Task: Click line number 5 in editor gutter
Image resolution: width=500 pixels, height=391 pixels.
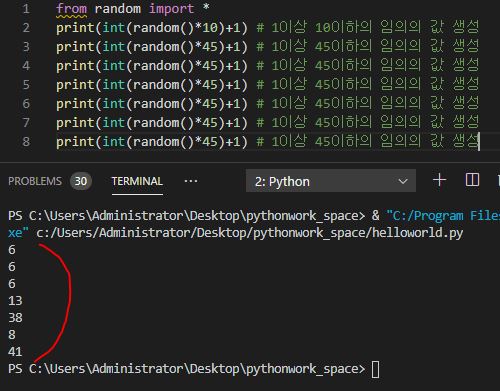Action: pos(26,85)
